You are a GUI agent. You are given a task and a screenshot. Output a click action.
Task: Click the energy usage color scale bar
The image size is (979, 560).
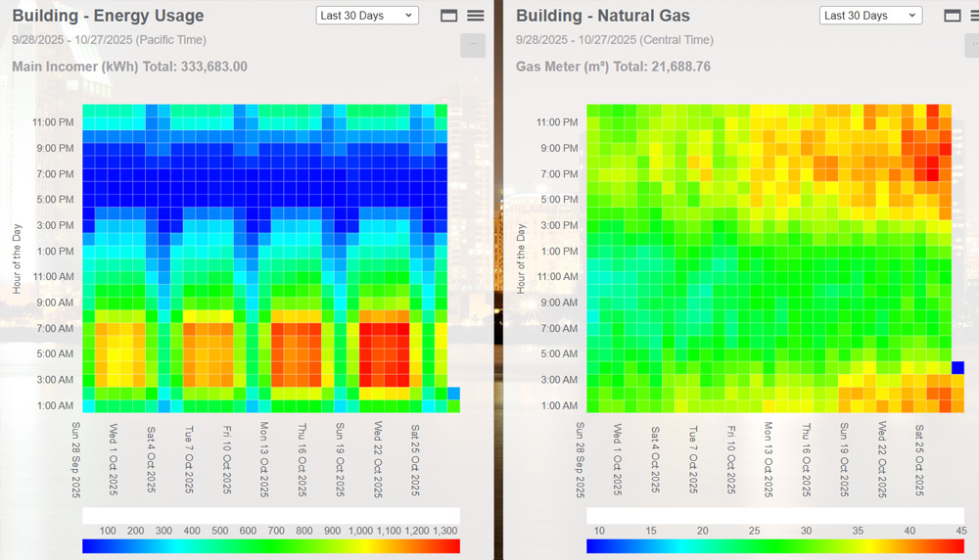point(271,546)
